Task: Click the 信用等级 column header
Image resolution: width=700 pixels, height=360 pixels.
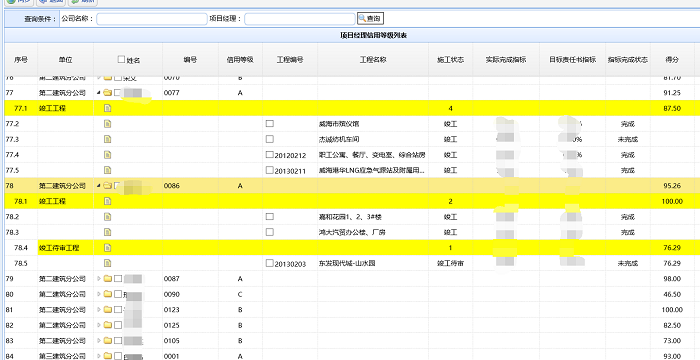Action: [x=240, y=59]
